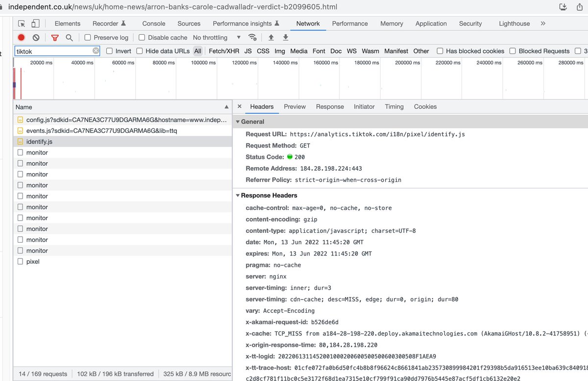Switch to the Preview detail tab
Screen dimensions: 588x381
(294, 106)
